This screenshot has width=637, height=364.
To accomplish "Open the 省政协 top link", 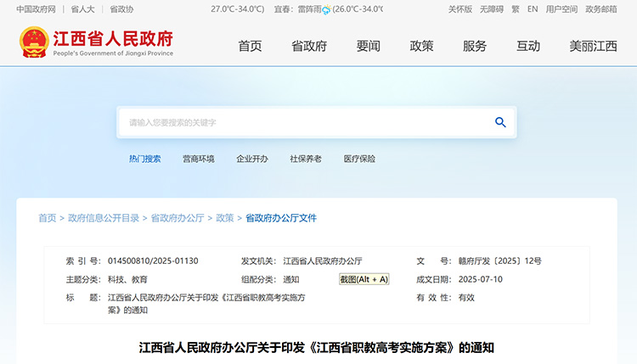I will tap(121, 9).
